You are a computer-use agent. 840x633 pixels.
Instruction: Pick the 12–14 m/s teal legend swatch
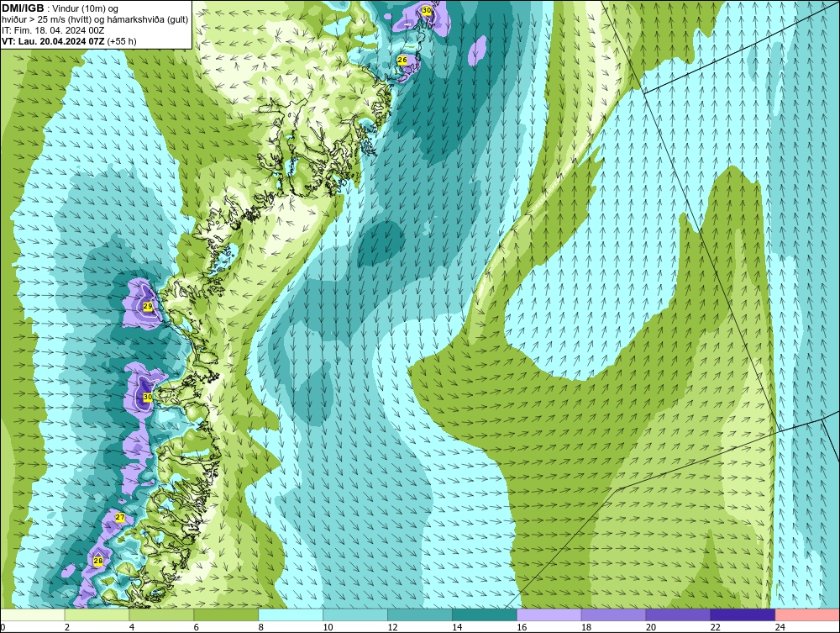pyautogui.click(x=420, y=615)
